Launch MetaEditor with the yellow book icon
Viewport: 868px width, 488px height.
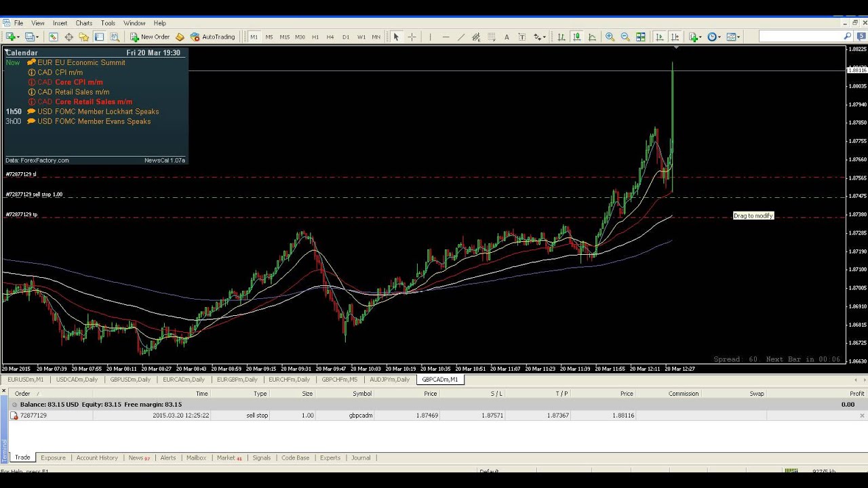pyautogui.click(x=180, y=37)
